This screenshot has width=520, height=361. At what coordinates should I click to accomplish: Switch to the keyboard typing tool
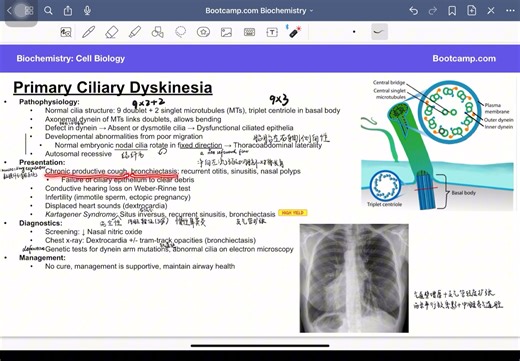(249, 32)
